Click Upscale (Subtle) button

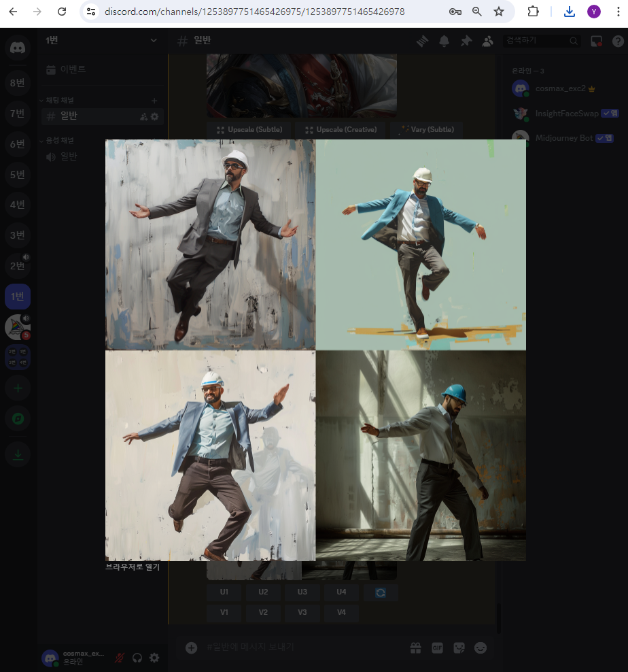(249, 129)
